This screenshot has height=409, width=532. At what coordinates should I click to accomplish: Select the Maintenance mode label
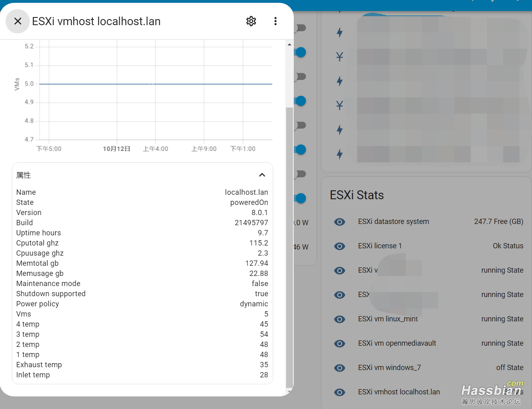click(x=48, y=284)
